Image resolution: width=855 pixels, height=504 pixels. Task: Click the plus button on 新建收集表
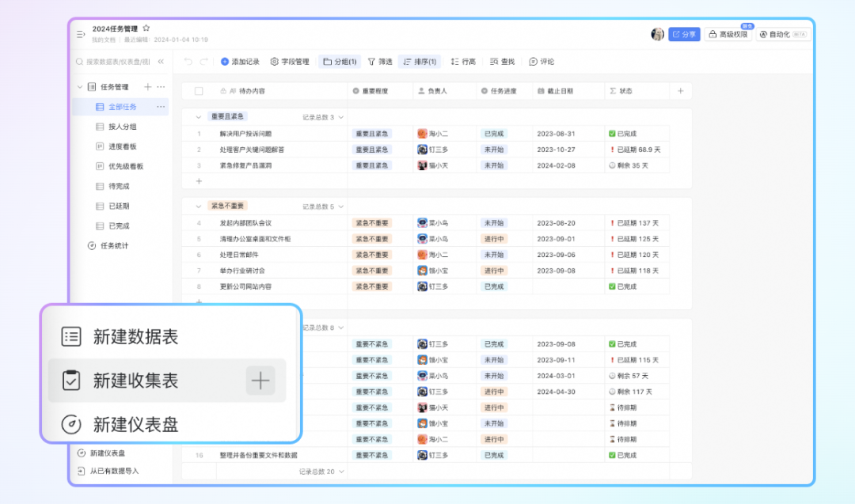pyautogui.click(x=260, y=381)
